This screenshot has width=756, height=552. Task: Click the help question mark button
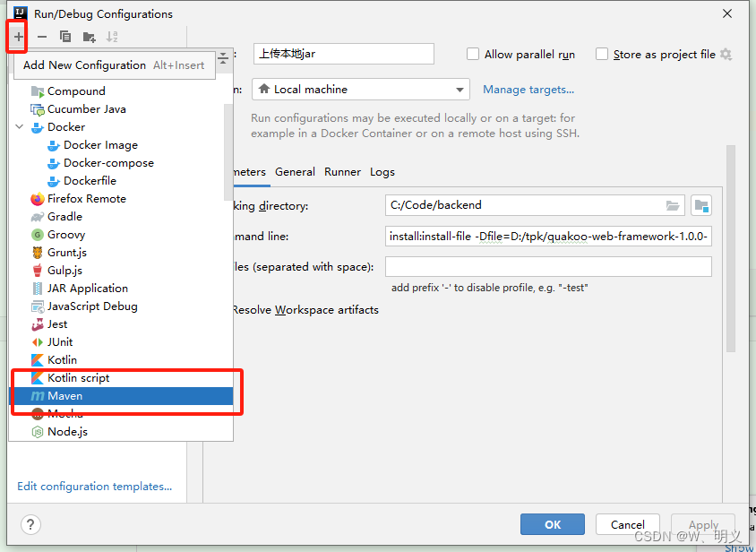click(30, 524)
